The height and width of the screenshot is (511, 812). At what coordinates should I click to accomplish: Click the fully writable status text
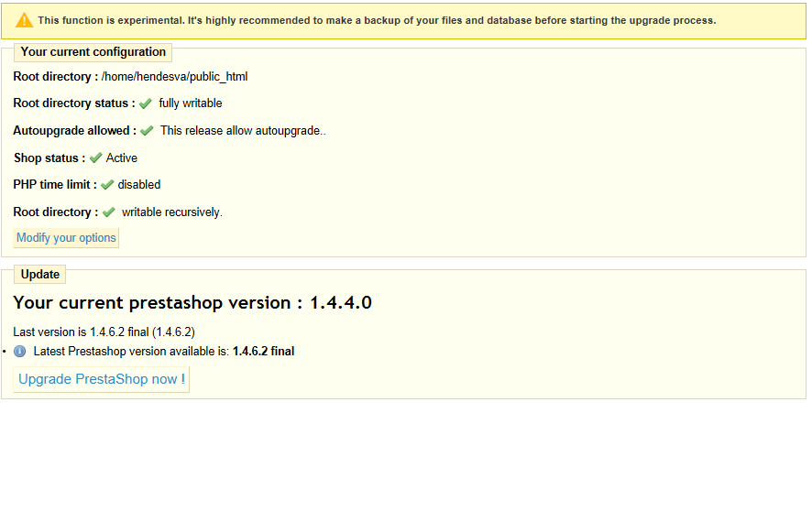pyautogui.click(x=191, y=103)
